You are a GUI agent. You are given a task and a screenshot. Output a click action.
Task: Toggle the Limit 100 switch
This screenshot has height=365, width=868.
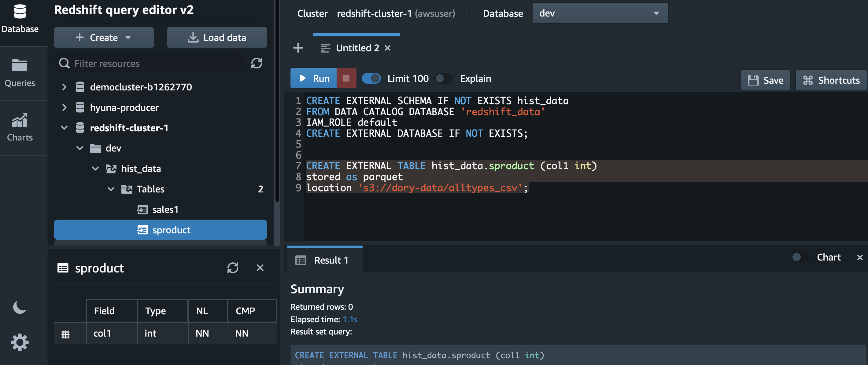pos(371,78)
